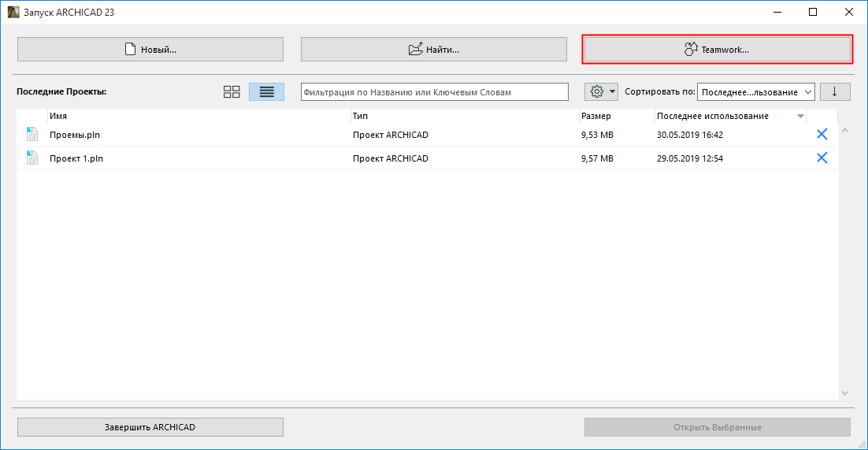Click the scrollbar up arrow in the project list
The height and width of the screenshot is (450, 868).
pos(844,130)
